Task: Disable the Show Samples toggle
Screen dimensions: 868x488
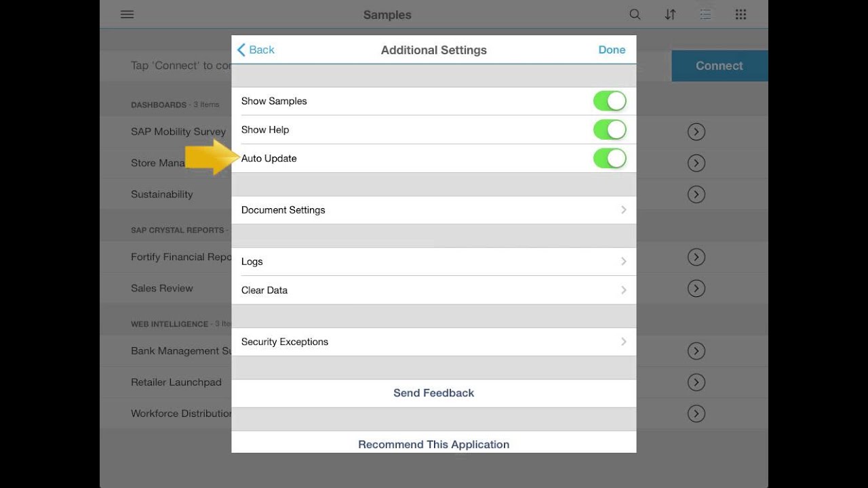Action: click(609, 101)
